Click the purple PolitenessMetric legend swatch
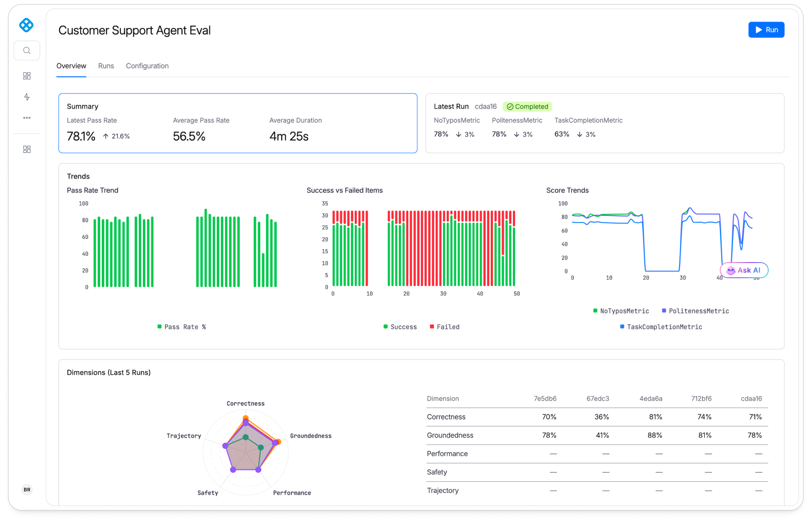The width and height of the screenshot is (812, 523). [664, 311]
